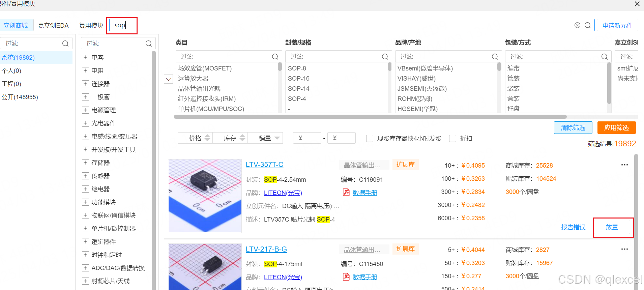Expand the 光电器件 category
Viewport: 644px width, 290px height.
[x=85, y=123]
